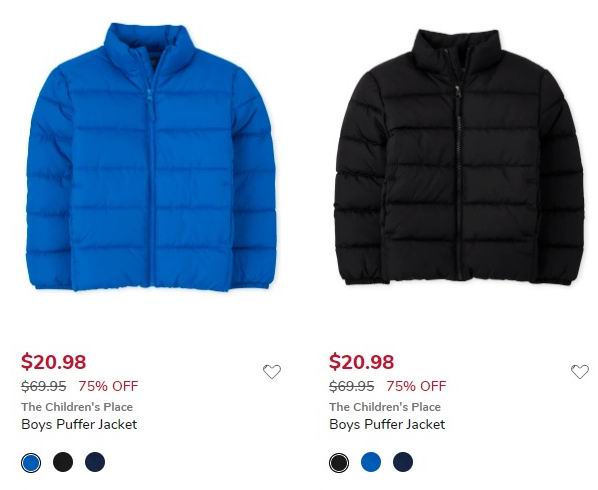The image size is (598, 490).
Task: Select selected blue swatch under blue jacket
Action: click(31, 463)
